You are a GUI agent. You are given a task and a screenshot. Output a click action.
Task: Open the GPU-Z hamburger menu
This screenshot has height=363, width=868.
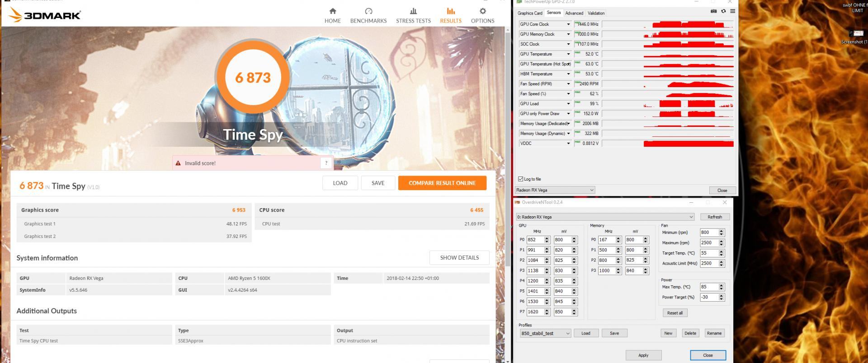coord(732,11)
